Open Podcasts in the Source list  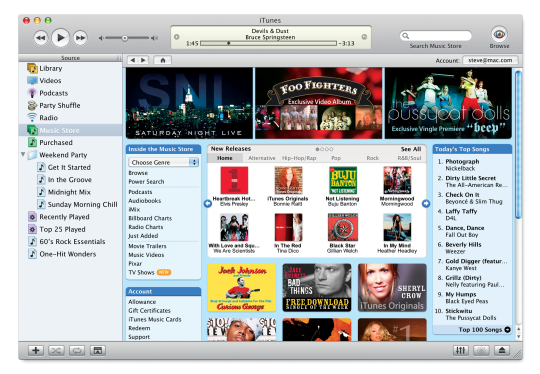53,93
